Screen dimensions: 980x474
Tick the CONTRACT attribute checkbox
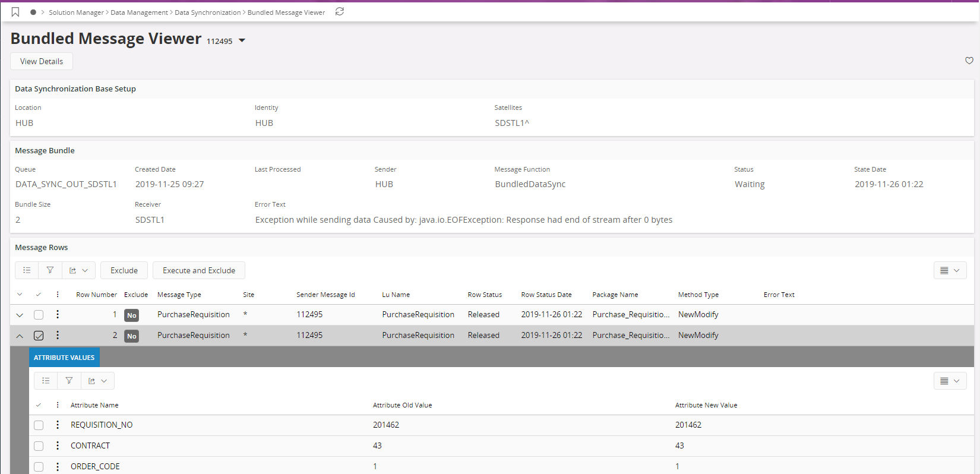point(39,445)
